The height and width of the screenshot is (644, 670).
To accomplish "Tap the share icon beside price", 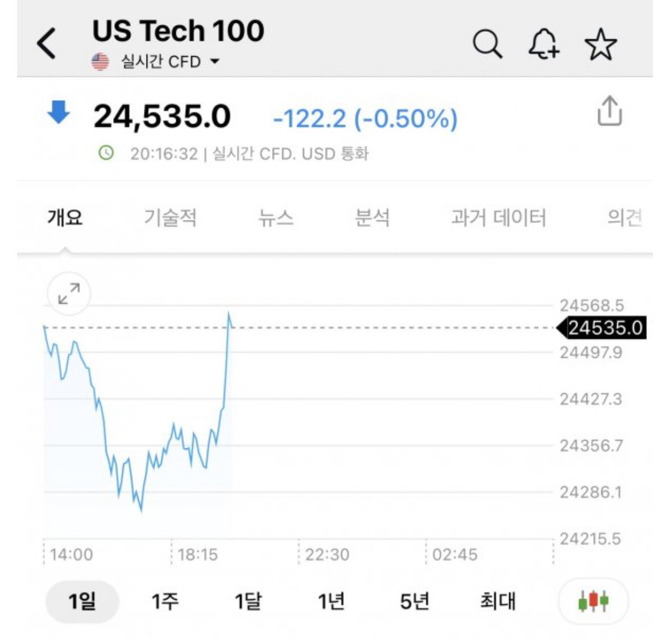I will (x=609, y=111).
